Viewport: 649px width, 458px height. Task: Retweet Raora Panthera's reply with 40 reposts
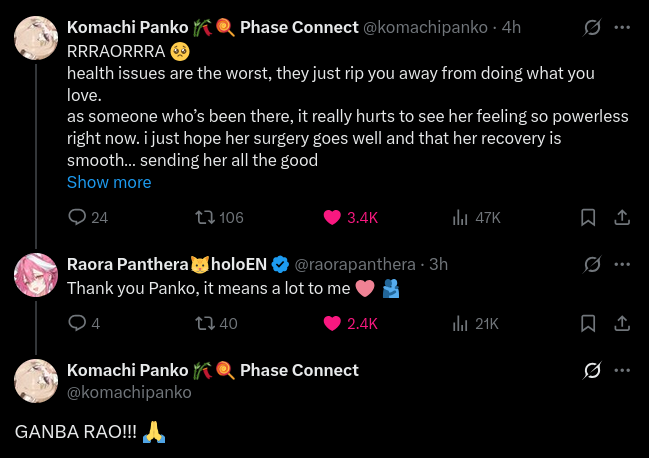coord(203,323)
